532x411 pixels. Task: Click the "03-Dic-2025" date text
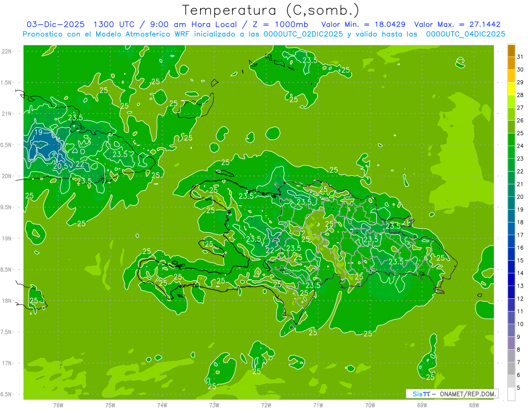(x=56, y=24)
